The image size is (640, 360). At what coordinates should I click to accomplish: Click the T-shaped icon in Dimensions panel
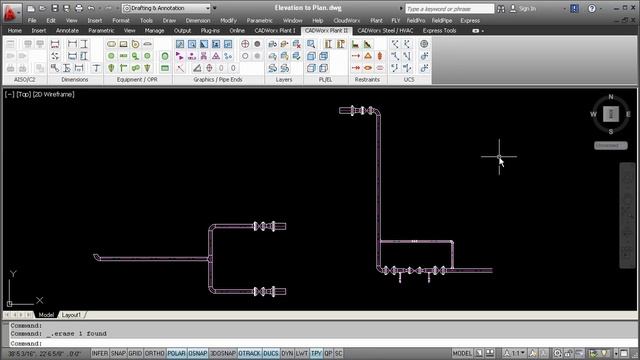(96, 68)
